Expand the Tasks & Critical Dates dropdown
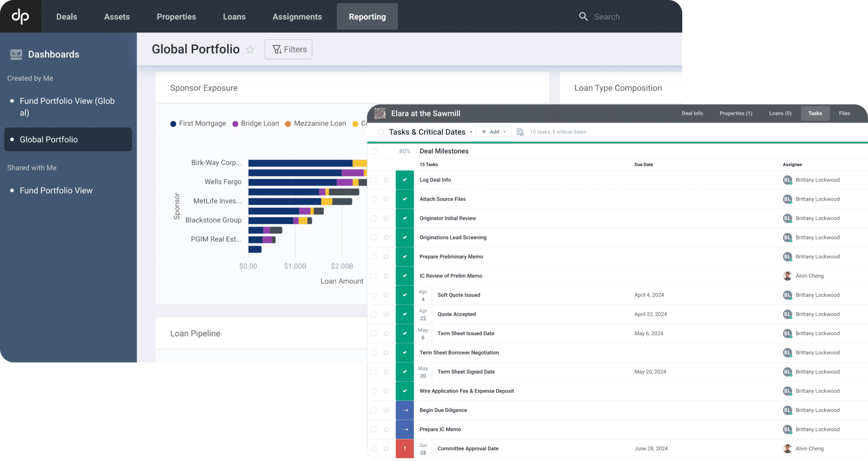 coord(471,132)
